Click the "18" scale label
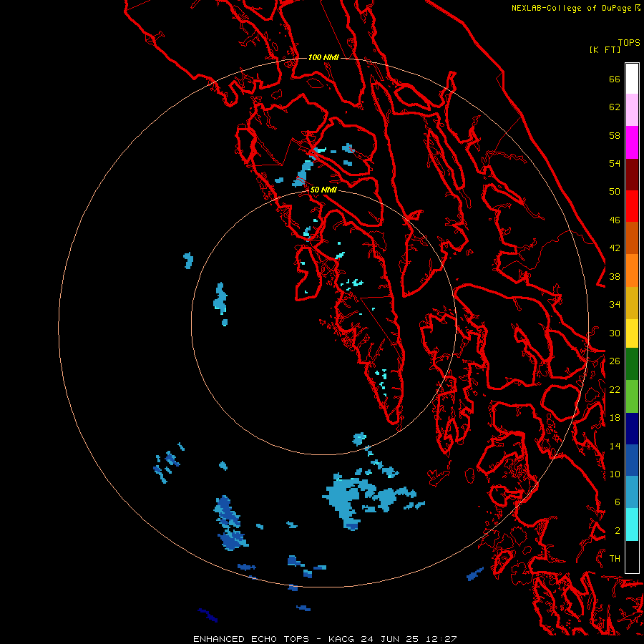This screenshot has width=644, height=644. pyautogui.click(x=615, y=417)
